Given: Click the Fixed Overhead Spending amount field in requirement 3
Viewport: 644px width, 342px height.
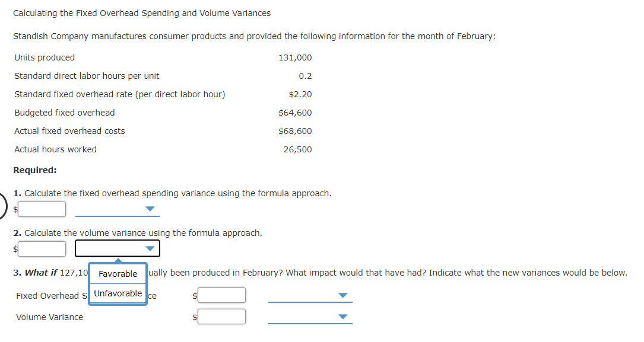Looking at the screenshot, I should click(x=221, y=295).
